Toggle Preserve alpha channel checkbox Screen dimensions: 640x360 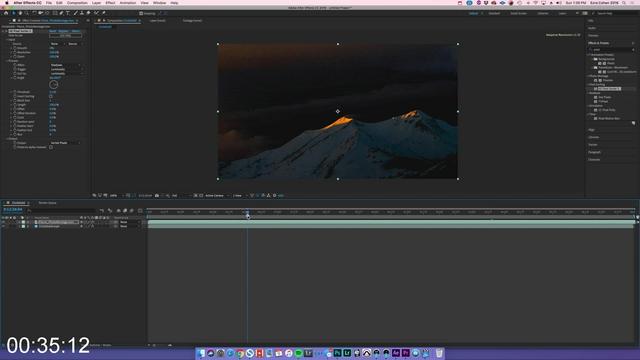[51, 147]
